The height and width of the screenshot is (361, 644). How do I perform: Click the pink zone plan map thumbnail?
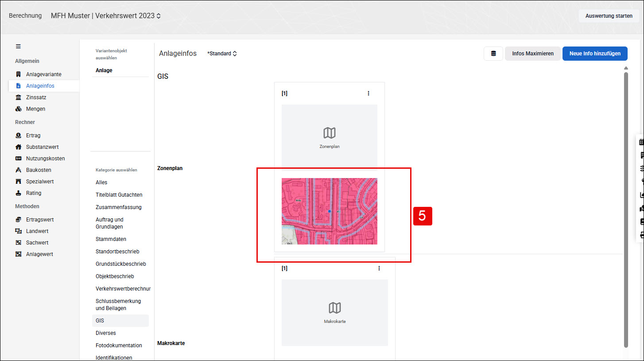[330, 211]
